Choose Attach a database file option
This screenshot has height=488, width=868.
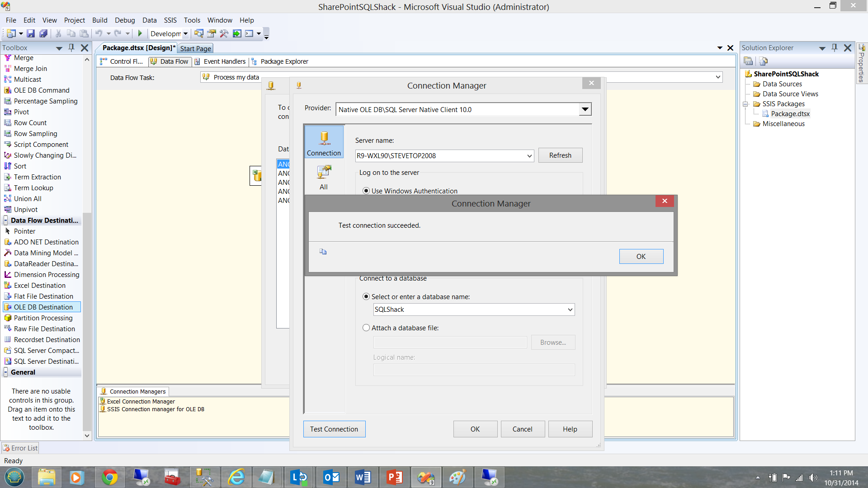(x=366, y=328)
